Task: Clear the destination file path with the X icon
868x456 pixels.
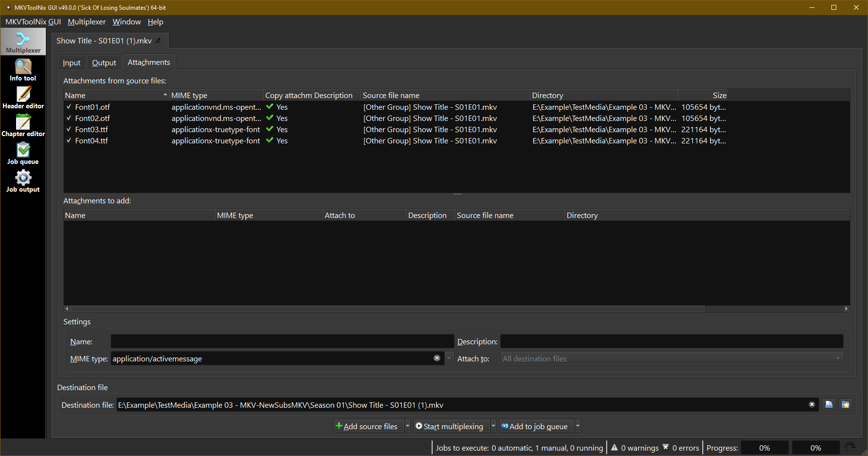Action: click(812, 404)
